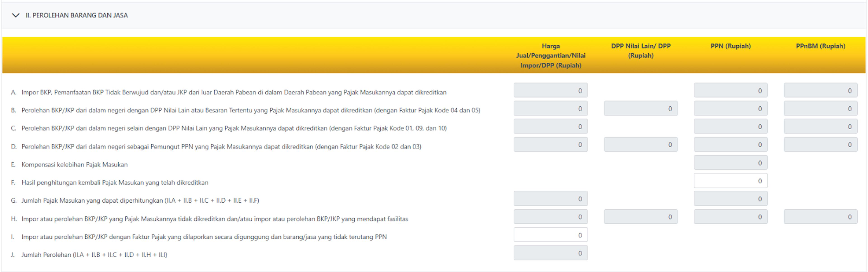Click row G PPN total field

731,199
